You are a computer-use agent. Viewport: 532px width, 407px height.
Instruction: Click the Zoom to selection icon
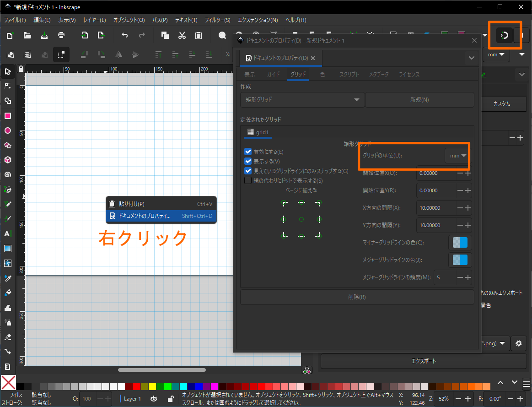tap(222, 35)
